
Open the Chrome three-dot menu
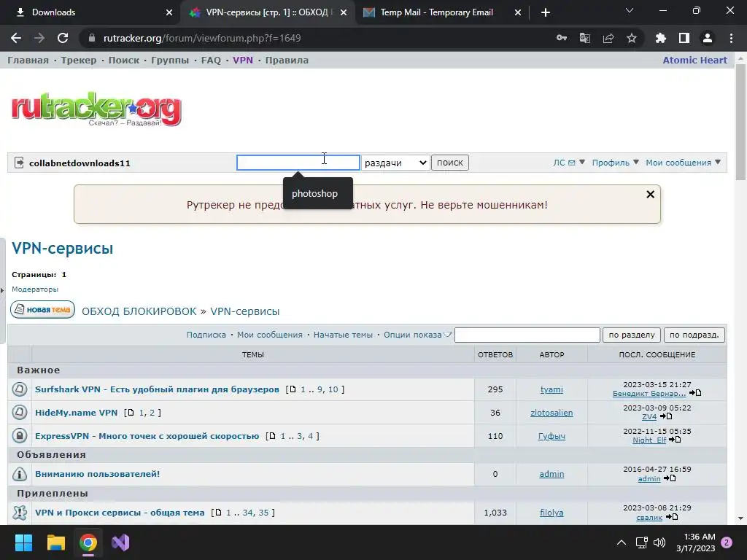tap(731, 38)
